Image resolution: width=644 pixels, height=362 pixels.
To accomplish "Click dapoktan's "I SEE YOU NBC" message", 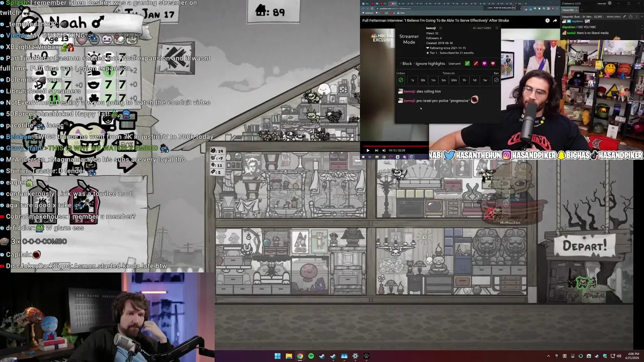I will pos(585,27).
